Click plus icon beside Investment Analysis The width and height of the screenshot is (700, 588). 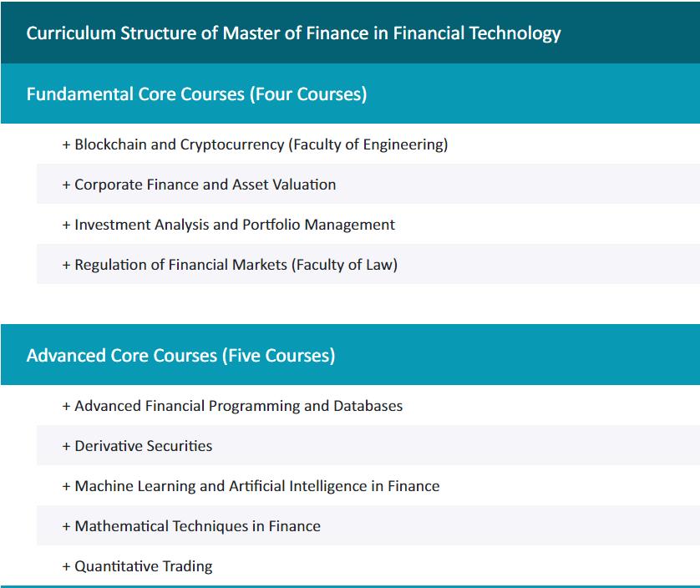67,225
